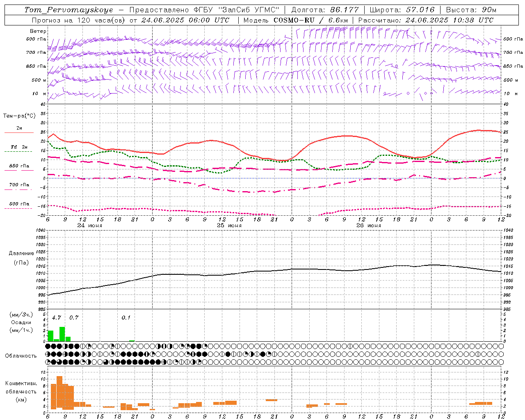
Task: Click the 3-hour precipitation value "4.7"
Action: pyautogui.click(x=56, y=317)
